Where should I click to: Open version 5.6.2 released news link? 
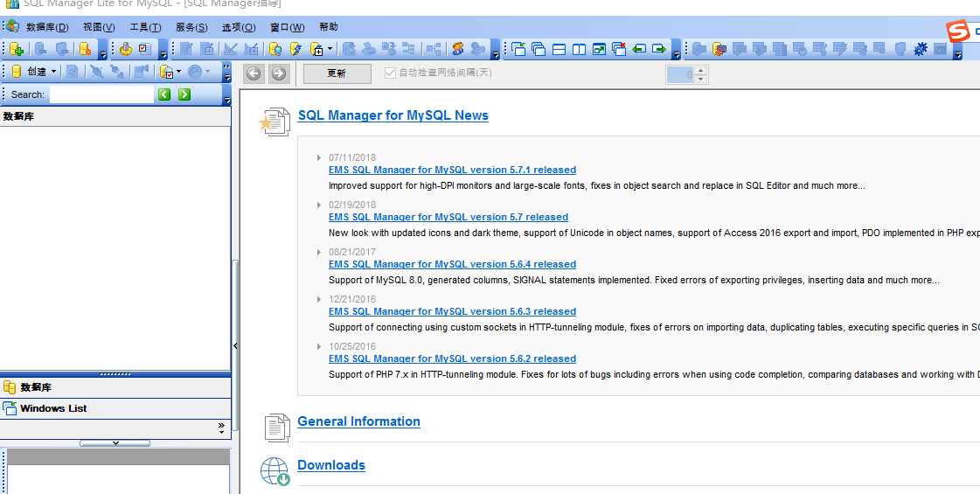point(452,358)
